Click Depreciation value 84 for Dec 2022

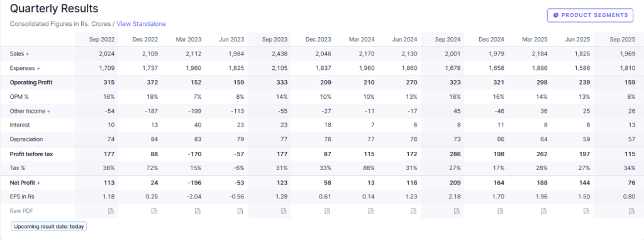pyautogui.click(x=155, y=140)
